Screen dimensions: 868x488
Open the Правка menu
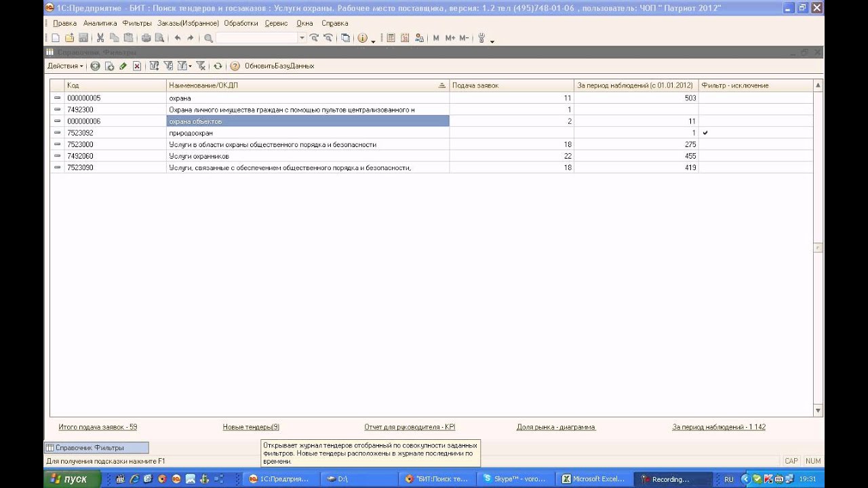[64, 23]
